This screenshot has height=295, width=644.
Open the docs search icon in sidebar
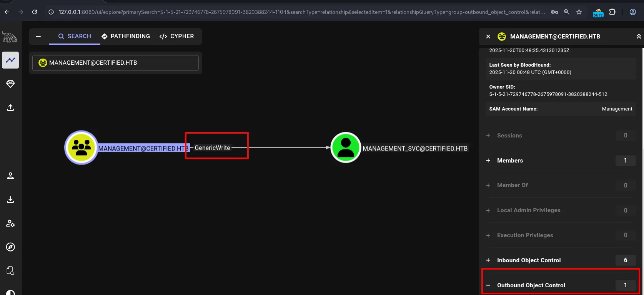click(x=10, y=271)
